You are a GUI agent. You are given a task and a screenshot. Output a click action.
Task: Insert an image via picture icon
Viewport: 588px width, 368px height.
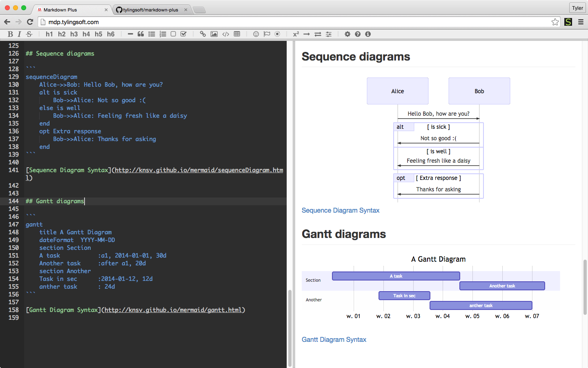pyautogui.click(x=214, y=34)
